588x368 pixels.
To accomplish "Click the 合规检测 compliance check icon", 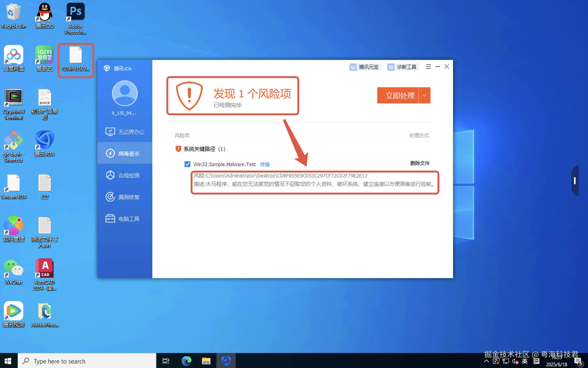I will coord(110,175).
